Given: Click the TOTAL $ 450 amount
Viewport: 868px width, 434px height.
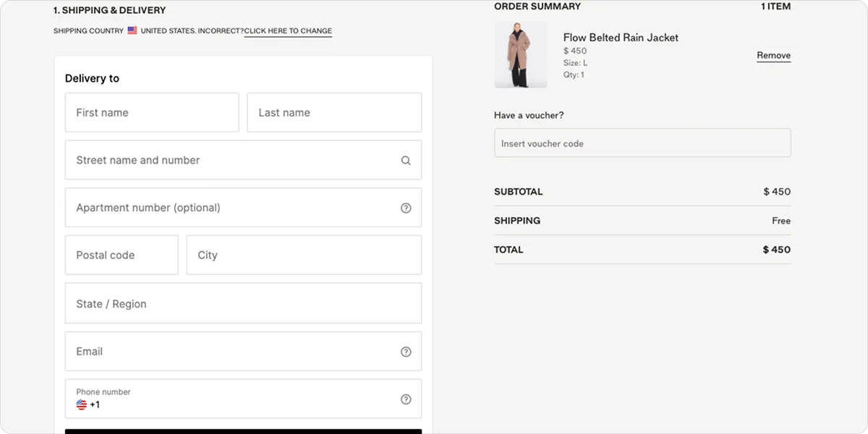Looking at the screenshot, I should pyautogui.click(x=777, y=250).
